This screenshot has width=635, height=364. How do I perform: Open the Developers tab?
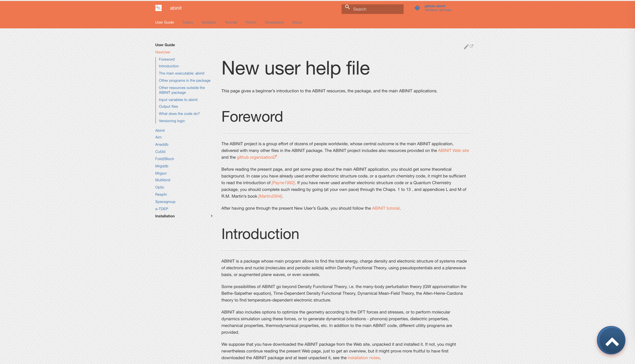click(x=274, y=22)
